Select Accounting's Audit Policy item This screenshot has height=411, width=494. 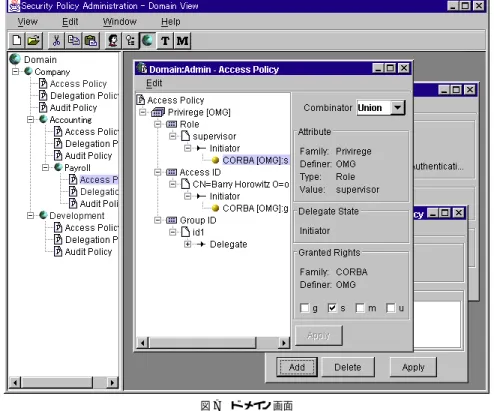point(88,156)
